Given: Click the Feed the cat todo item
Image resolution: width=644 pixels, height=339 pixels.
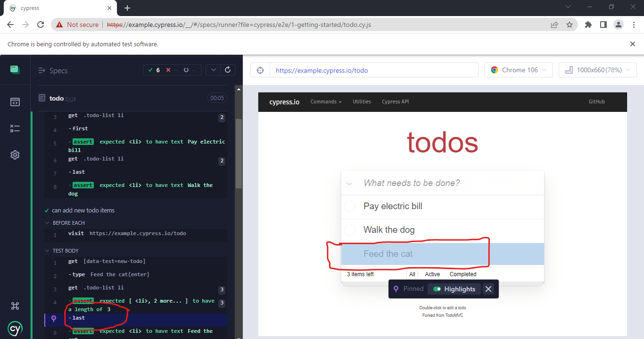Looking at the screenshot, I should coord(443,254).
